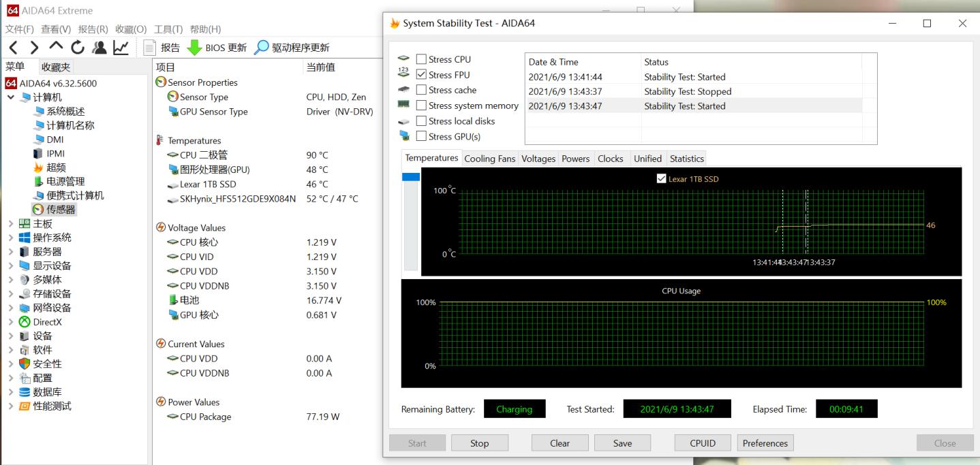Click the up arrow navigation icon
Screen dimensions: 980x465
coord(56,48)
